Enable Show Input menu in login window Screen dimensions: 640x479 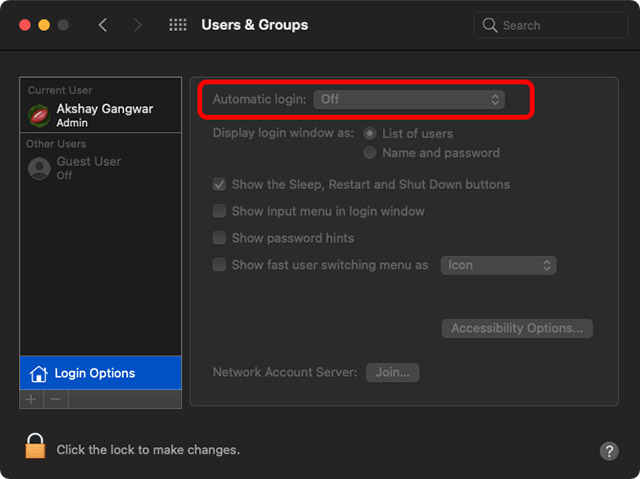(x=219, y=211)
